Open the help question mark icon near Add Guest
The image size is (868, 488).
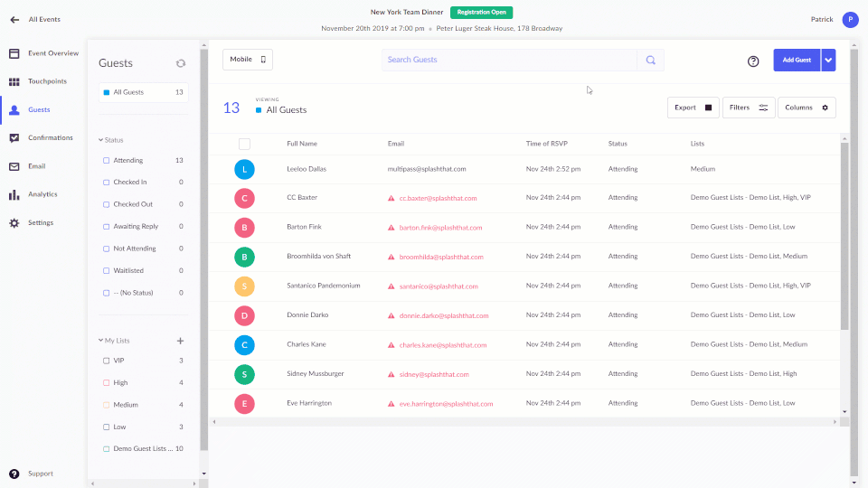[753, 61]
